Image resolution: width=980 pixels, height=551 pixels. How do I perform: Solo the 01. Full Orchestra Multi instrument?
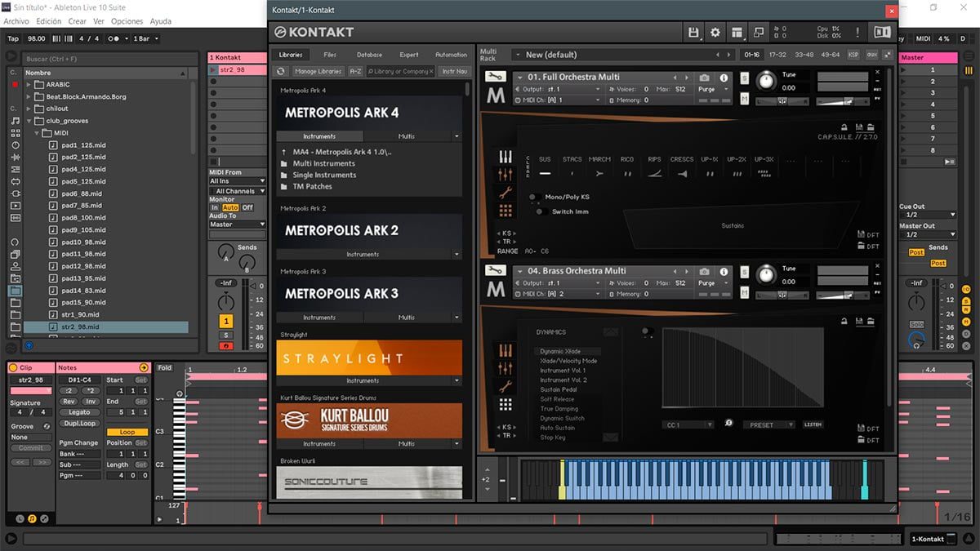pos(744,78)
